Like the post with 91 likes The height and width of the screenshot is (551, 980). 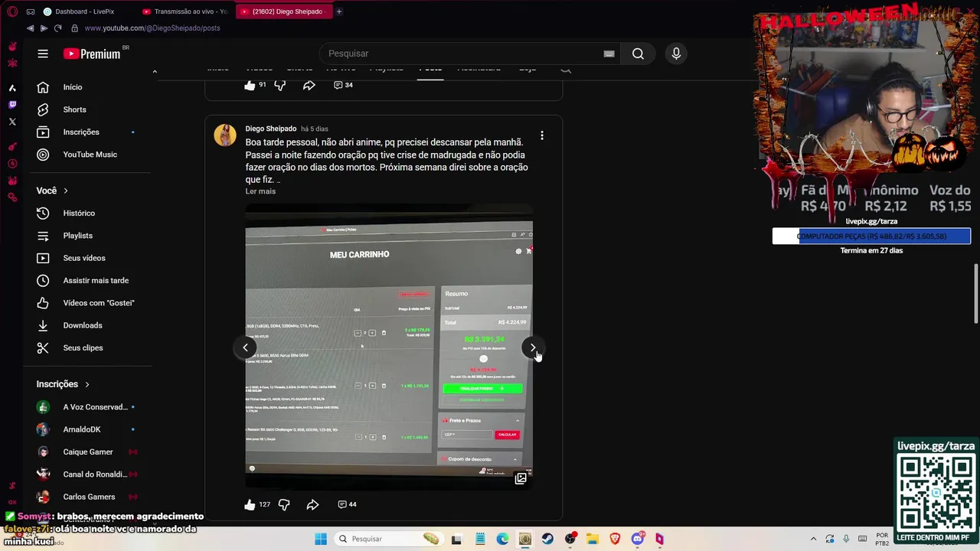click(x=250, y=85)
